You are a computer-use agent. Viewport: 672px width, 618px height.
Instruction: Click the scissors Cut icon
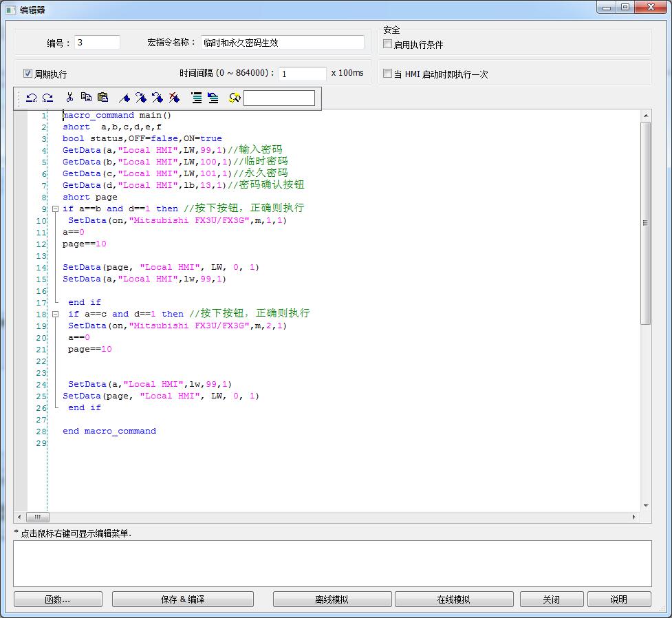(x=69, y=98)
